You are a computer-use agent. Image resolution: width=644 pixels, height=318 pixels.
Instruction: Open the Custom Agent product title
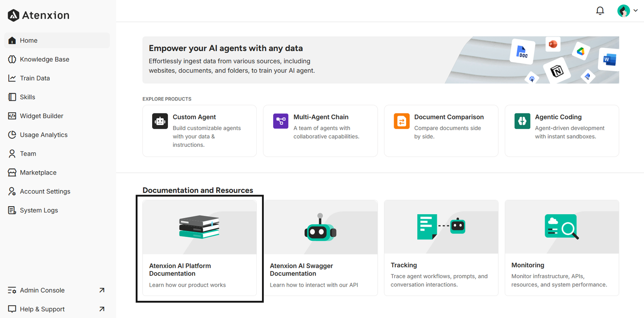pyautogui.click(x=194, y=117)
